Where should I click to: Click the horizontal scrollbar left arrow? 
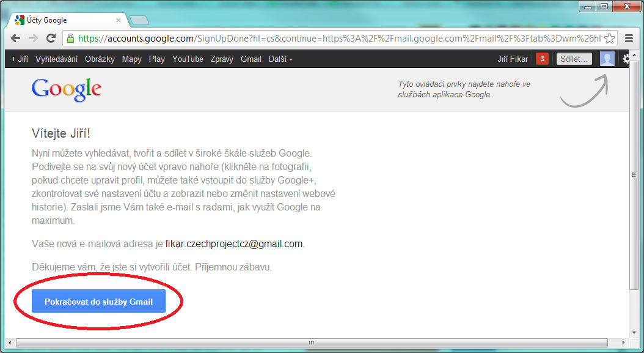click(10, 343)
